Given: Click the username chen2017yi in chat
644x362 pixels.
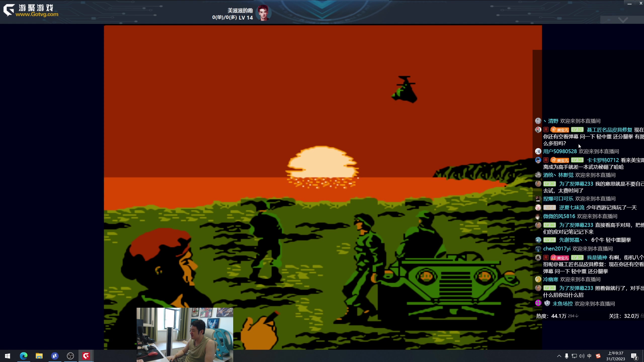Looking at the screenshot, I should [x=557, y=249].
